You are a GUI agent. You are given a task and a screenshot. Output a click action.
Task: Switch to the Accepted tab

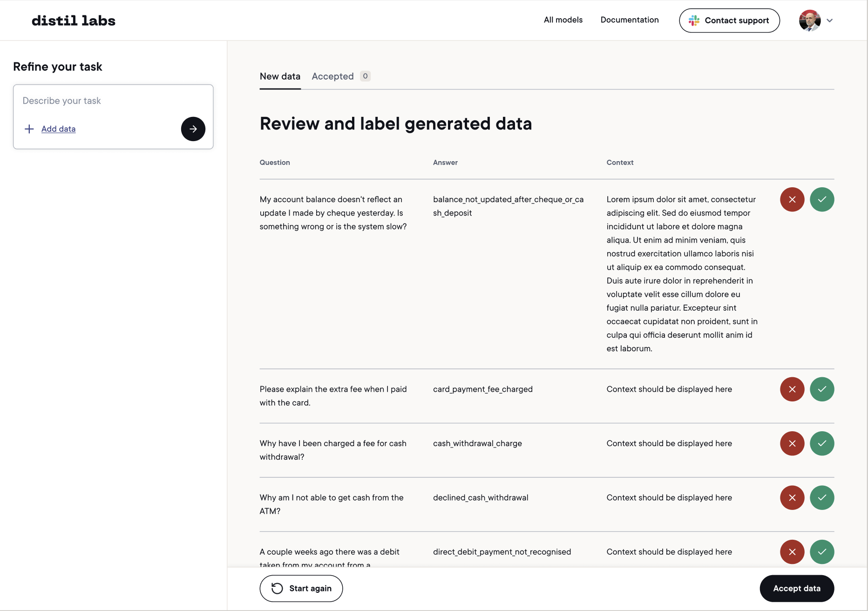pyautogui.click(x=332, y=76)
